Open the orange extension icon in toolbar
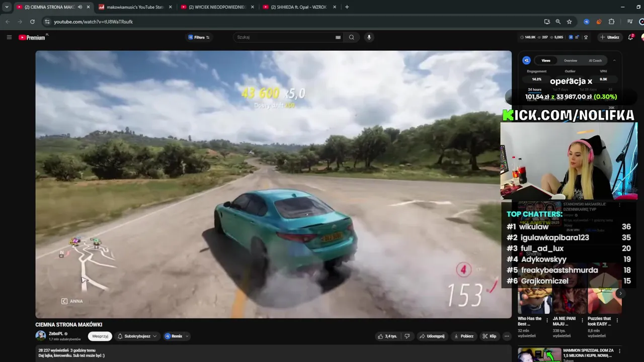Screen dimensions: 644x362 (599, 22)
